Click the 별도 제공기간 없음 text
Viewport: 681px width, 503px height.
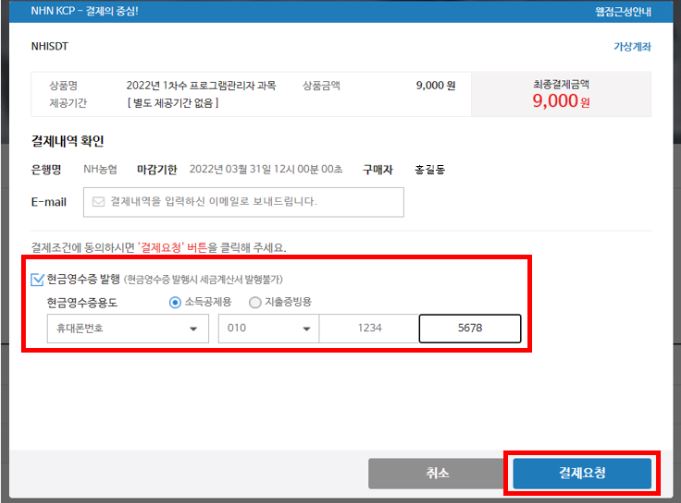[x=173, y=103]
